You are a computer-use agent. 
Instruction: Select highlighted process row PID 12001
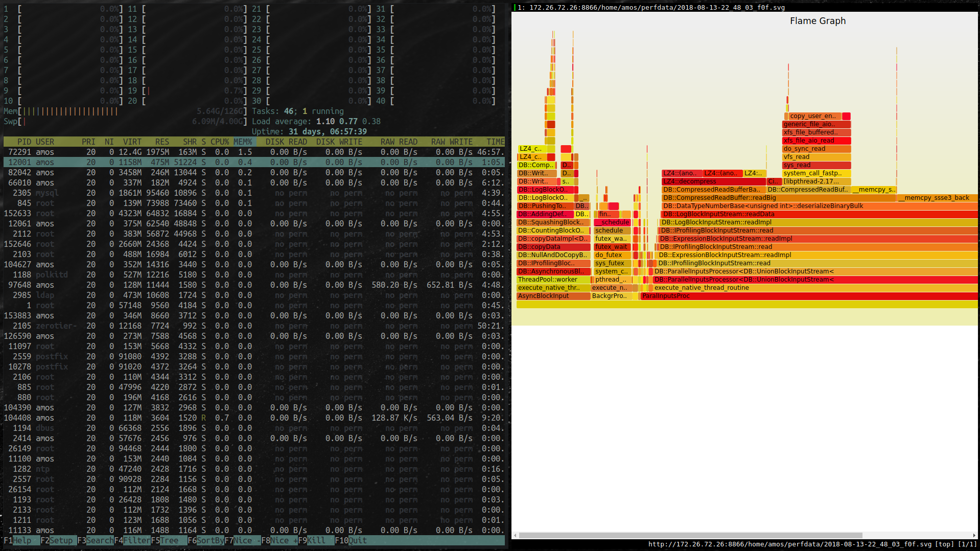[254, 162]
